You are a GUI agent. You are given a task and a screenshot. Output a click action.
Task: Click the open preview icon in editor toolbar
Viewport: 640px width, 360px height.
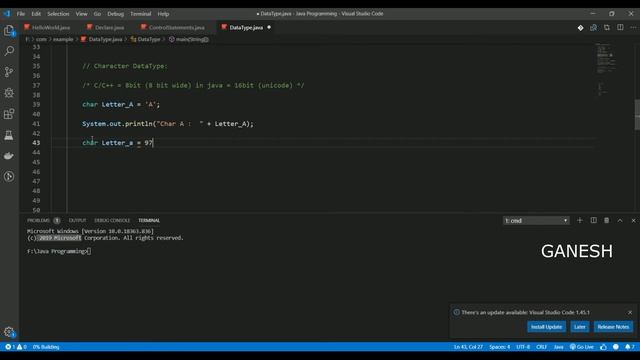(x=593, y=28)
